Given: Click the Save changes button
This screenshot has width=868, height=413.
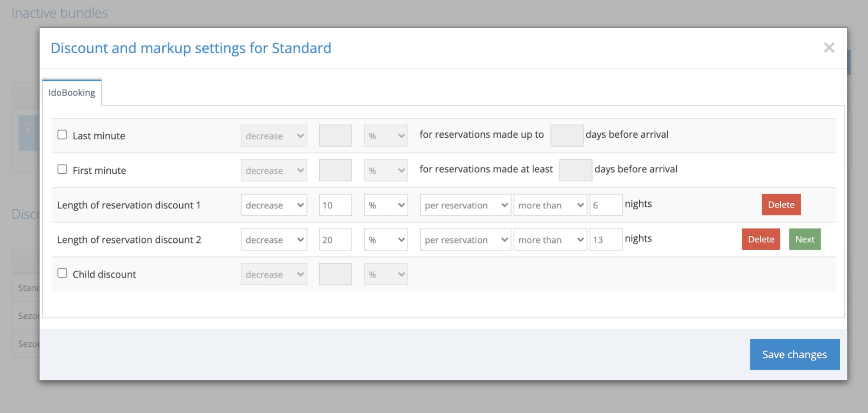Looking at the screenshot, I should (794, 354).
